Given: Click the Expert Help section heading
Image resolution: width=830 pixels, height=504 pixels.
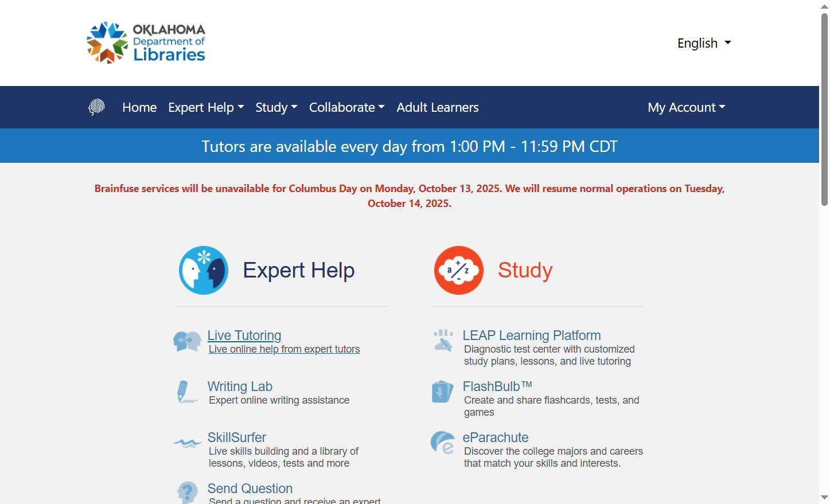Looking at the screenshot, I should click(299, 270).
